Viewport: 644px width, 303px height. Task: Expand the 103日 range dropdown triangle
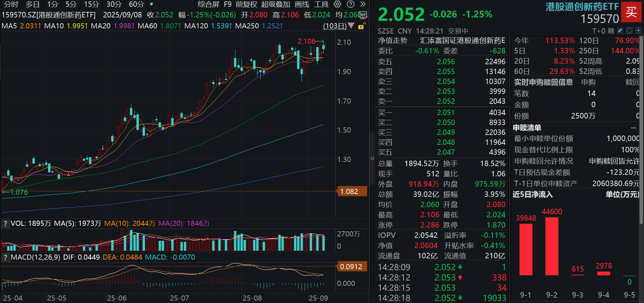pos(351,26)
